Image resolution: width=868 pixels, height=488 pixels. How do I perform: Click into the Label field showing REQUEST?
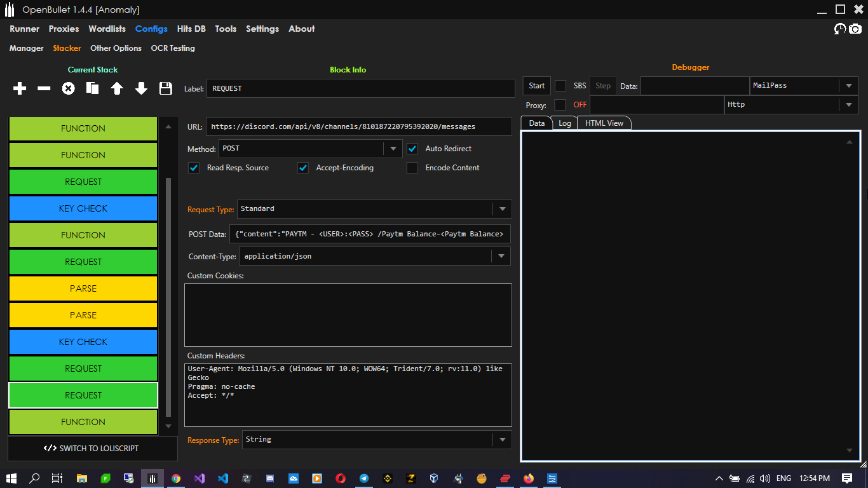point(361,88)
